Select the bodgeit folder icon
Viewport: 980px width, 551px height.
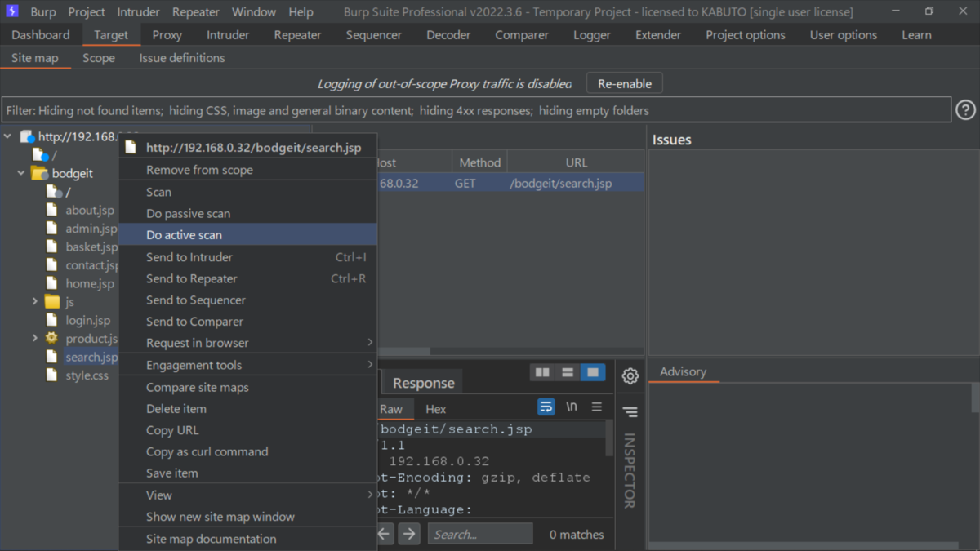pyautogui.click(x=39, y=173)
